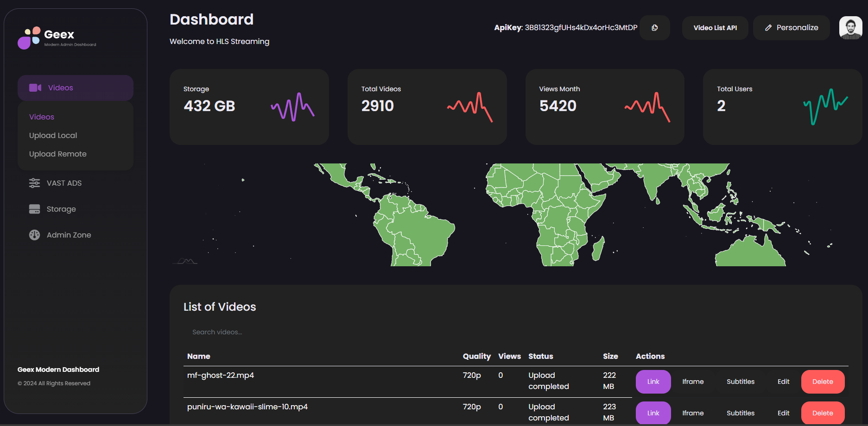This screenshot has height=426, width=868.
Task: Click the Storage drive icon
Action: [x=34, y=209]
